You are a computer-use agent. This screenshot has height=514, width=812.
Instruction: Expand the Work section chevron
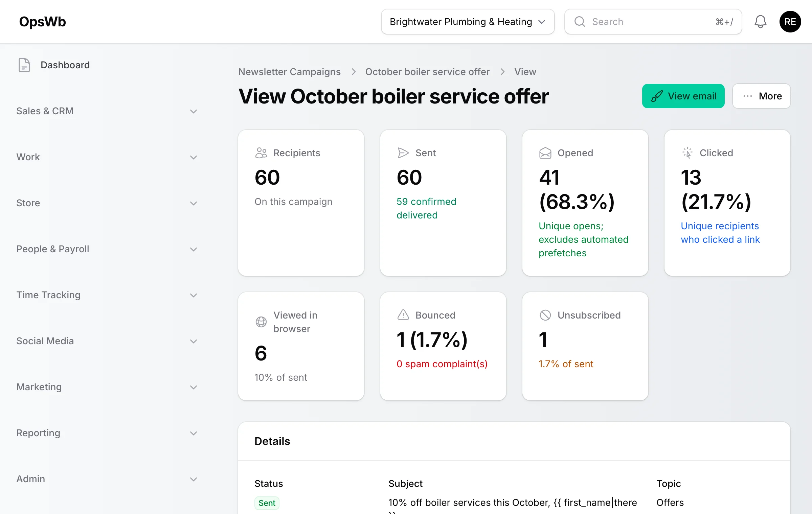[x=194, y=157]
